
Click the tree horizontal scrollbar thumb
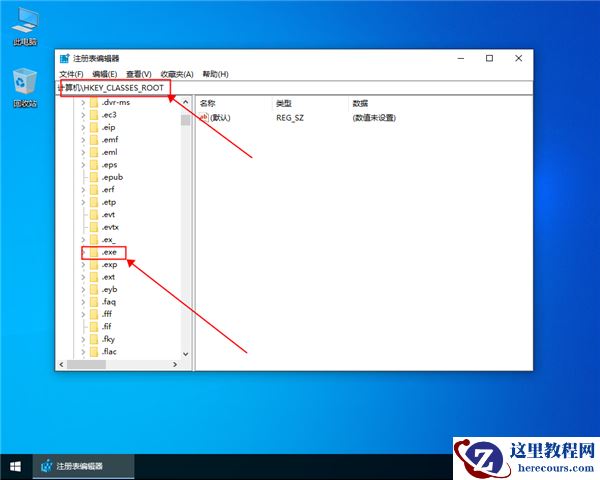(86, 364)
